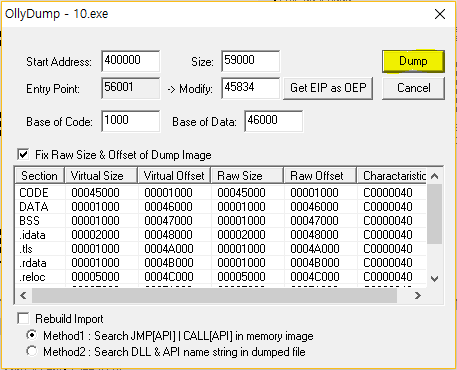Select the .reloc section row
457x370 pixels.
[221, 277]
